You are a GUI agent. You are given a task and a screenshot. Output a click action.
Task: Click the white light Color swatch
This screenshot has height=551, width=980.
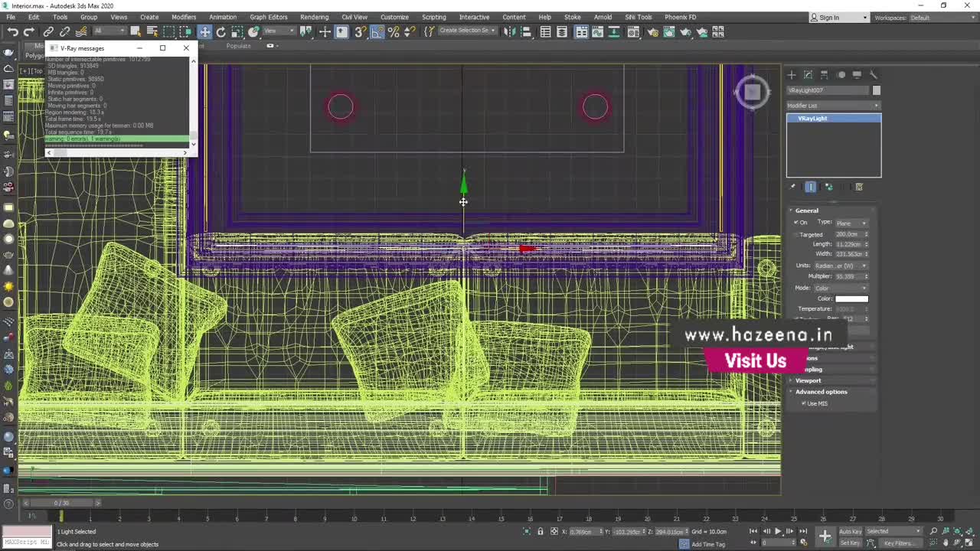(851, 298)
